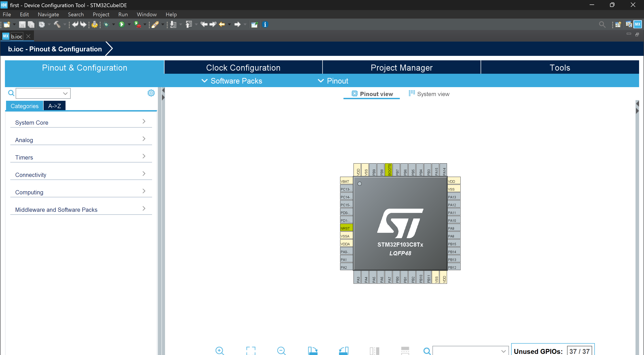Switch to the Project Manager tab
Image resolution: width=644 pixels, height=355 pixels.
click(402, 67)
